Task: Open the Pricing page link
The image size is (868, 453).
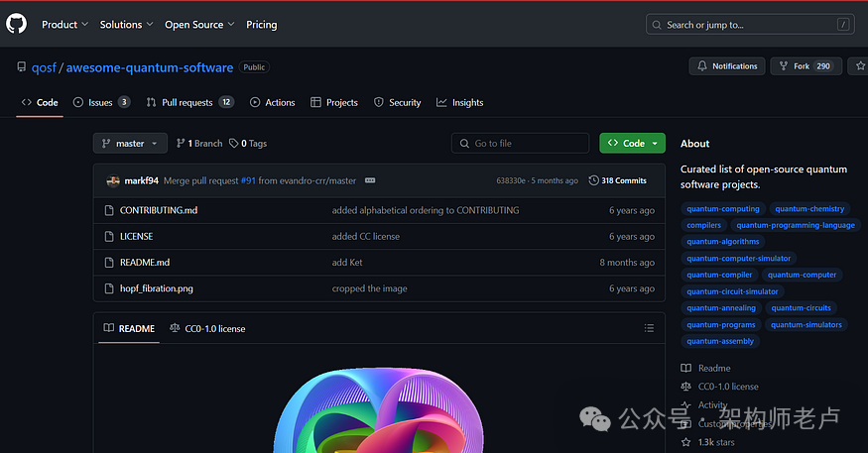Action: 262,24
